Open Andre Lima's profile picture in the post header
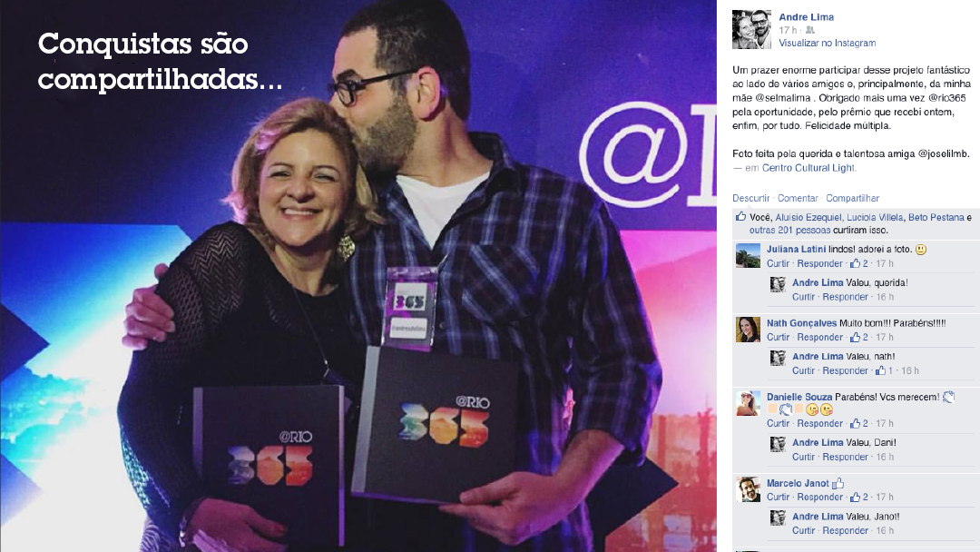The height and width of the screenshot is (552, 980). point(751,29)
